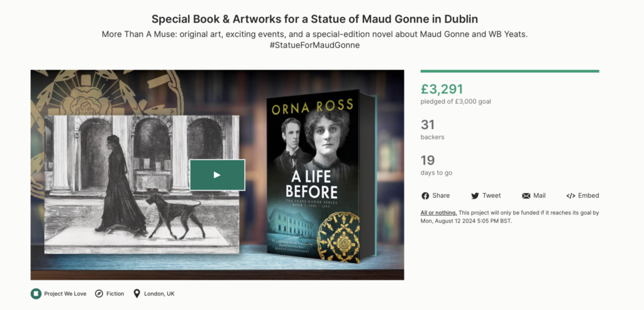Click the Mail envelope icon
Viewport: 644px width, 310px height.
(x=526, y=196)
